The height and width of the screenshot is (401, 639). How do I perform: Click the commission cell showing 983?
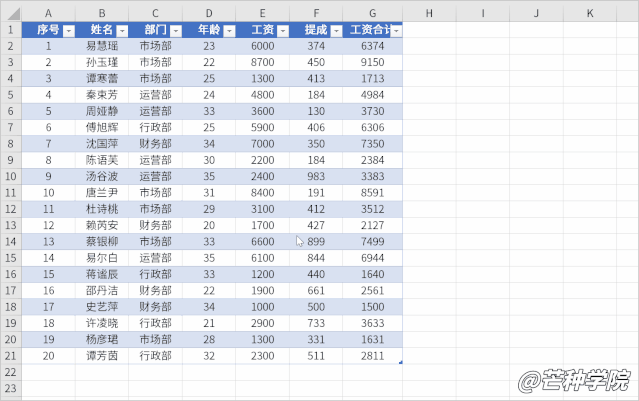(316, 176)
